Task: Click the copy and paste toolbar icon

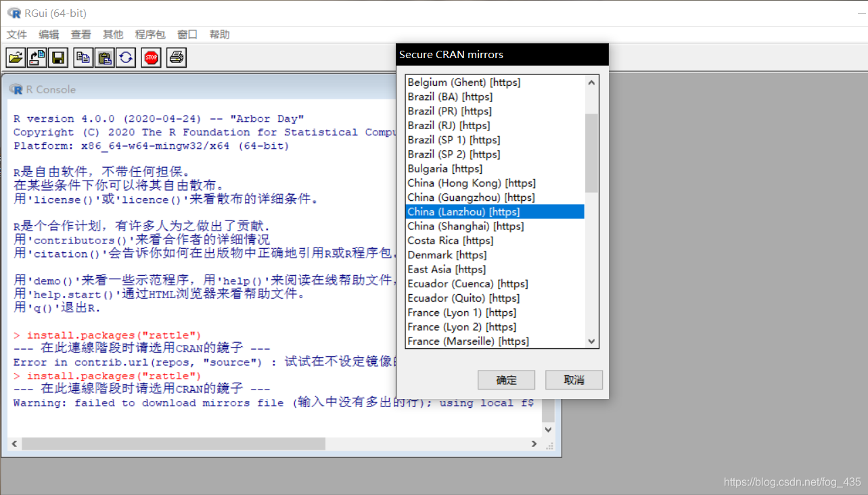Action: click(126, 57)
